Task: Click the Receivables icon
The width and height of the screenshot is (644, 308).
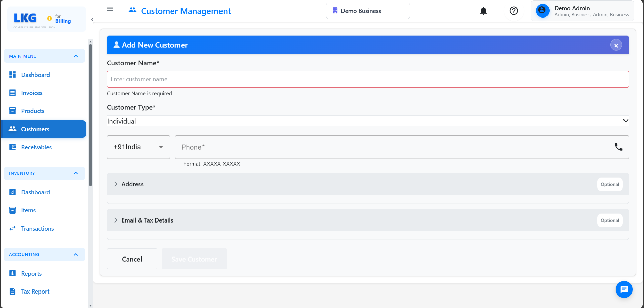Action: [12, 147]
